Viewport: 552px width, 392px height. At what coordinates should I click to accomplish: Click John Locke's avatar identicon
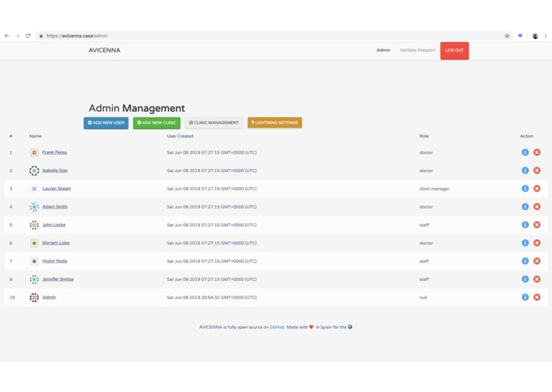click(x=34, y=225)
